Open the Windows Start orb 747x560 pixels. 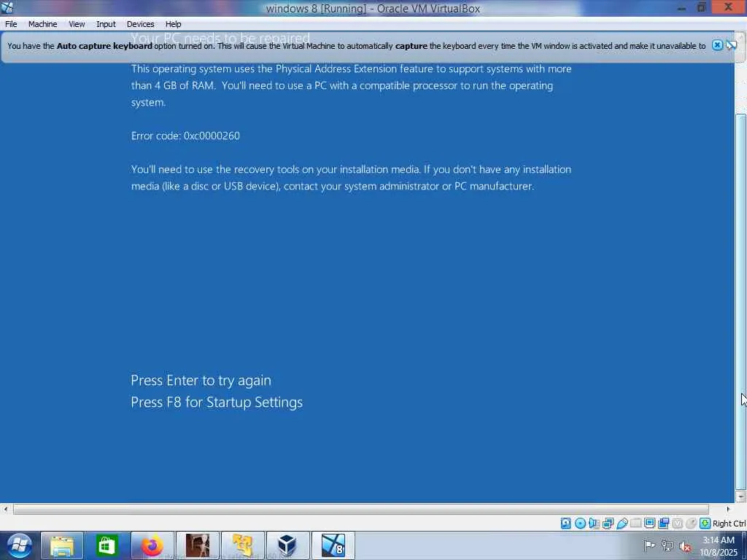click(18, 545)
